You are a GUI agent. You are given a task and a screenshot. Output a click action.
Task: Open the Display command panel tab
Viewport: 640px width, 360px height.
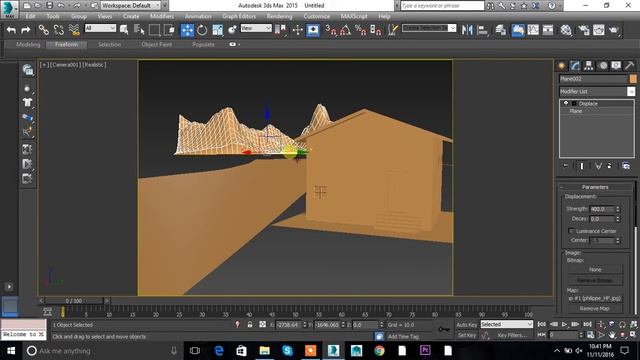pyautogui.click(x=616, y=65)
